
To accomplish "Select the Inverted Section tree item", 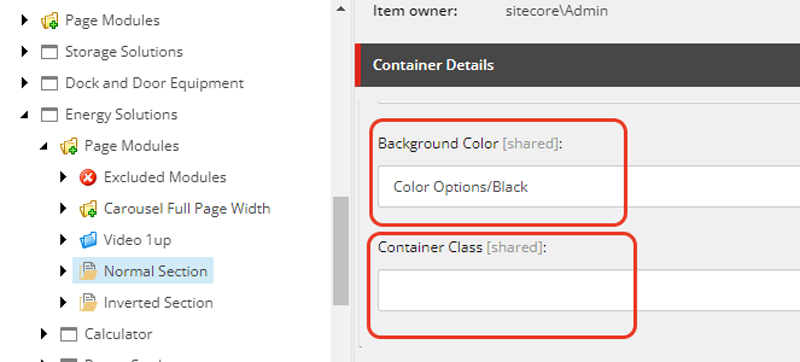I will point(158,302).
